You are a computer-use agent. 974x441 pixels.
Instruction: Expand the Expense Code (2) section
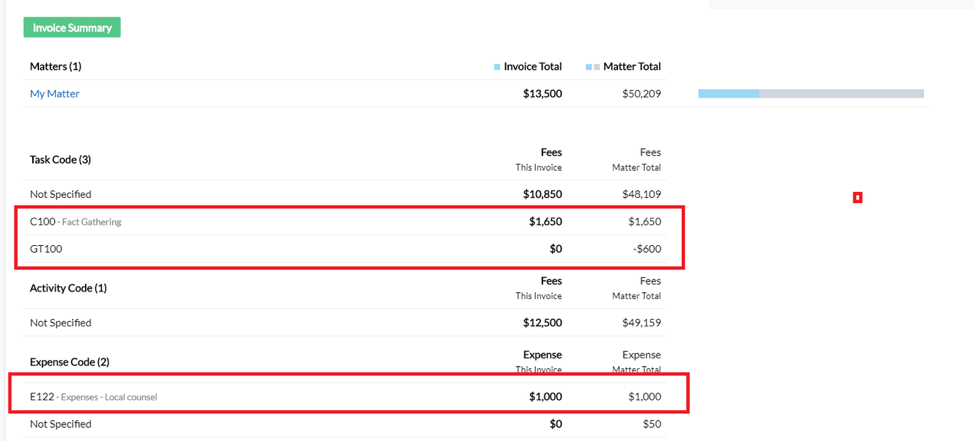tap(69, 362)
